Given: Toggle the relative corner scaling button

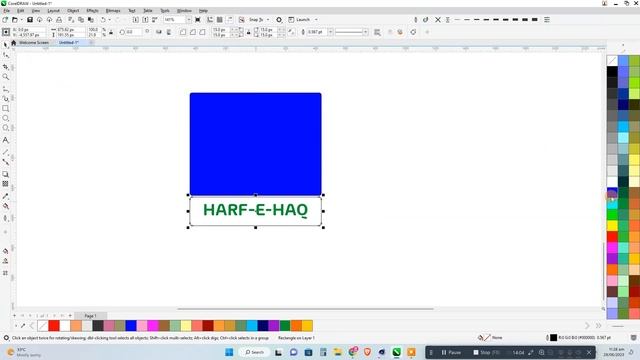Looking at the screenshot, I should [291, 32].
